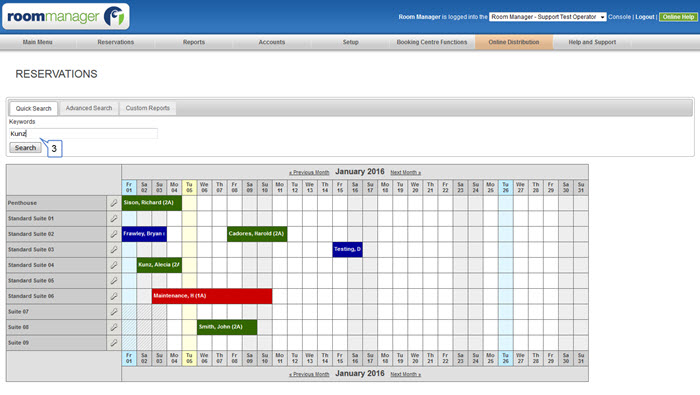Image resolution: width=700 pixels, height=395 pixels.
Task: Open the Online Distribution menu
Action: click(514, 42)
